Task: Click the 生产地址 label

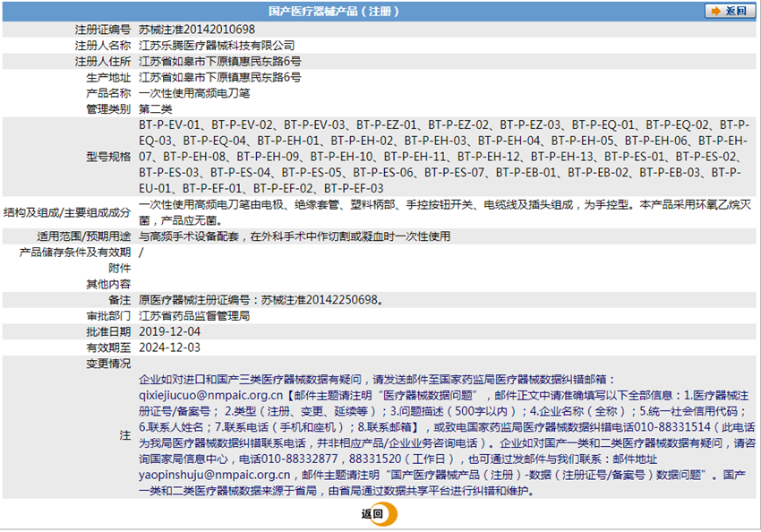Action: [x=108, y=77]
